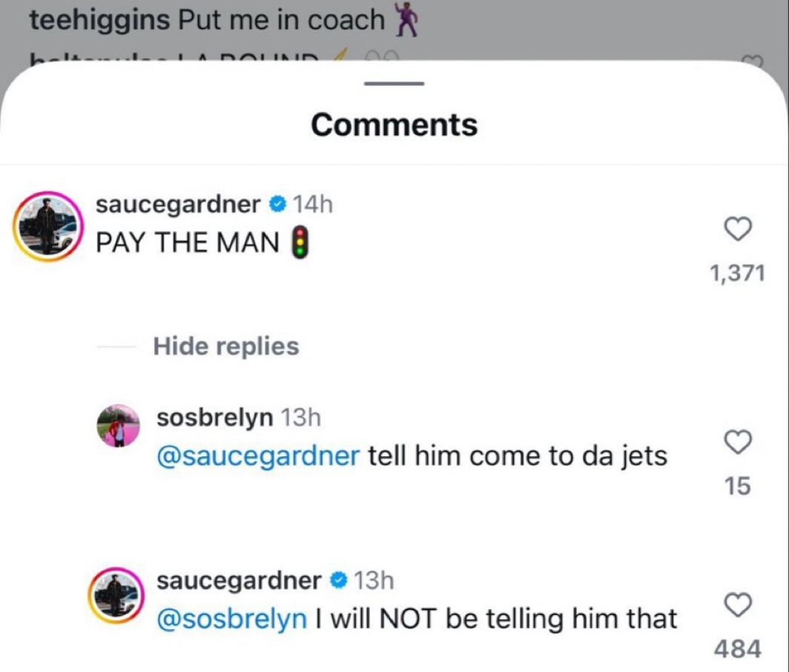Tap the verified badge on the last reply
This screenshot has height=672, width=789.
339,581
